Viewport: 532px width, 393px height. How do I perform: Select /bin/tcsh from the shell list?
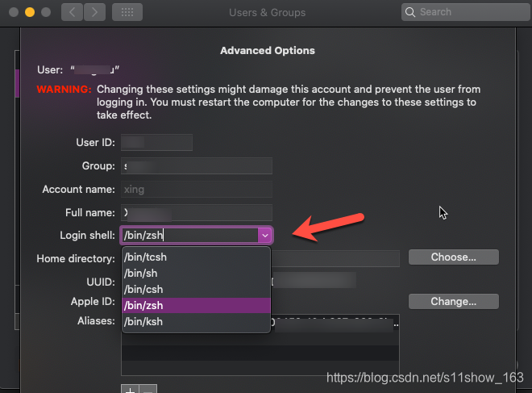[x=196, y=257]
